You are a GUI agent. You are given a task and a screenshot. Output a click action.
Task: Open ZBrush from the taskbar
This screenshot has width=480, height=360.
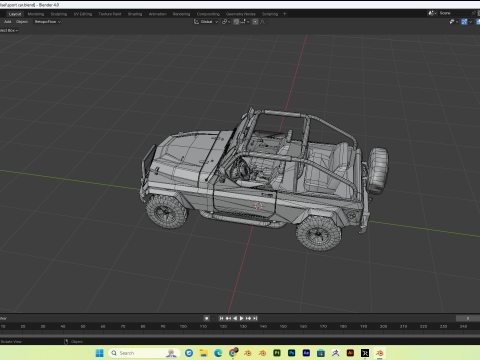click(335, 353)
